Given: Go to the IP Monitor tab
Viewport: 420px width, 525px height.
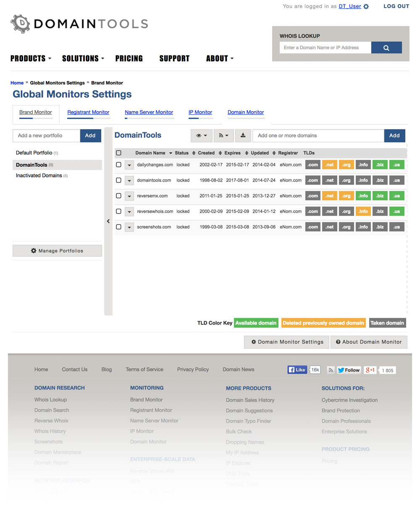Looking at the screenshot, I should click(200, 112).
